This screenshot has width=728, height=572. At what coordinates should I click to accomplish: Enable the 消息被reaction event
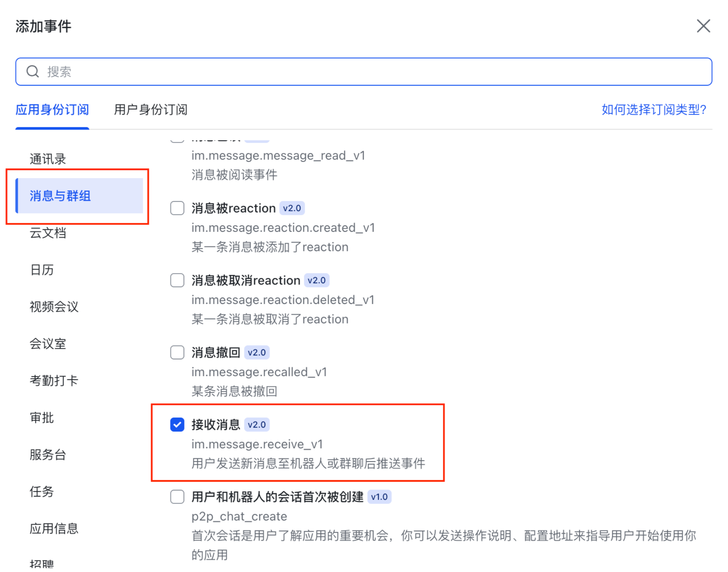[x=177, y=208]
